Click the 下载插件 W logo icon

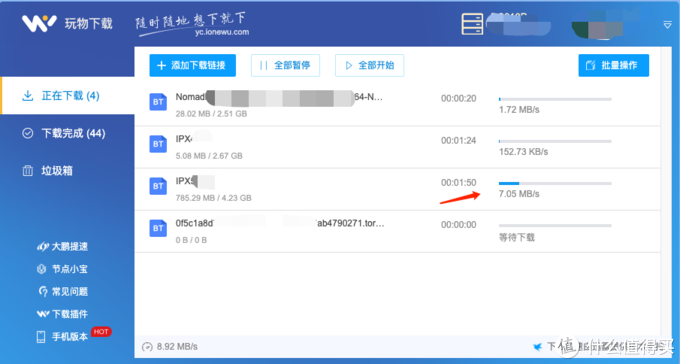click(x=42, y=314)
